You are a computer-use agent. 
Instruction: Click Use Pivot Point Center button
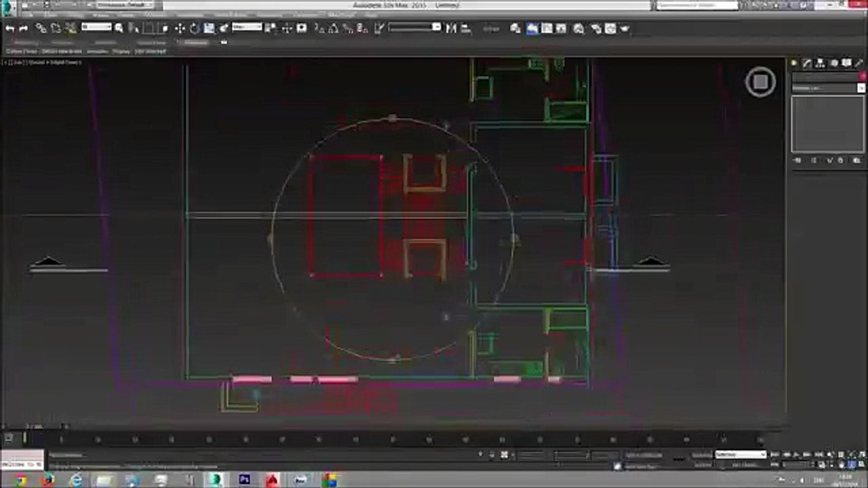(x=271, y=28)
